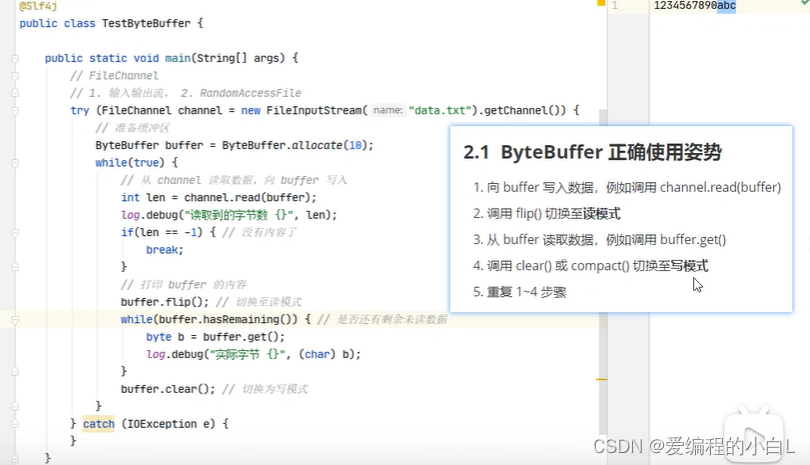This screenshot has width=810, height=465.
Task: Click the log.debug("读取到的字节数 {}") line
Action: (x=229, y=215)
